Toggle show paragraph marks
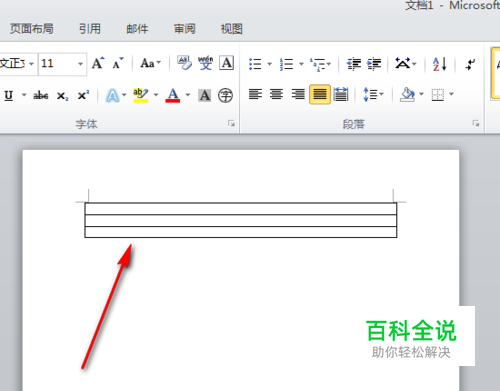Screen dimensions: 500x391 click(x=470, y=64)
